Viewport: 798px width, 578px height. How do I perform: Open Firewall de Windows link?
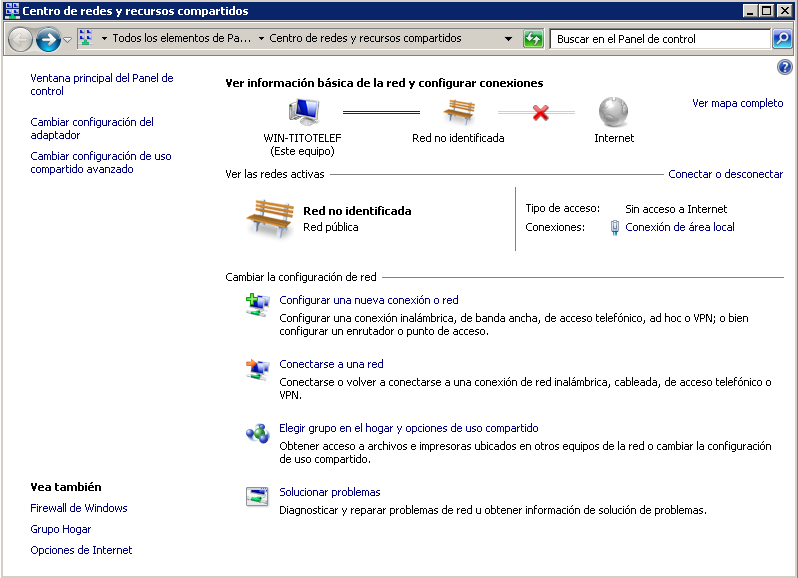point(79,508)
